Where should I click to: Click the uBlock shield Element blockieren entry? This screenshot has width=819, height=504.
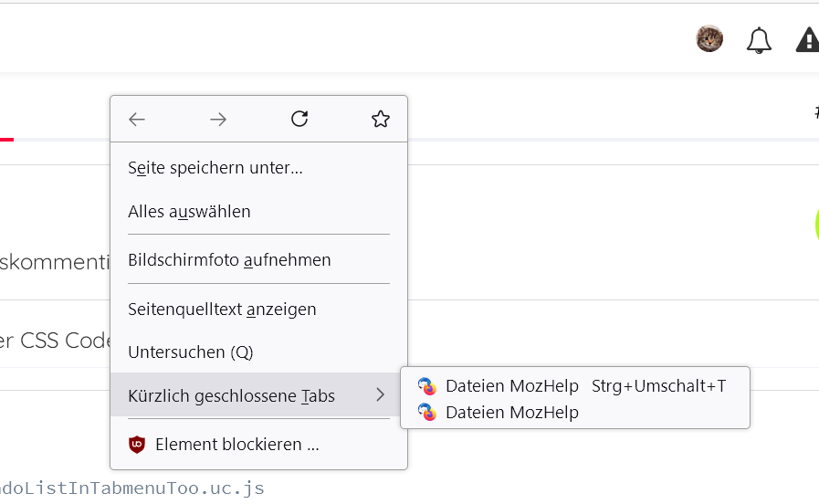[236, 445]
